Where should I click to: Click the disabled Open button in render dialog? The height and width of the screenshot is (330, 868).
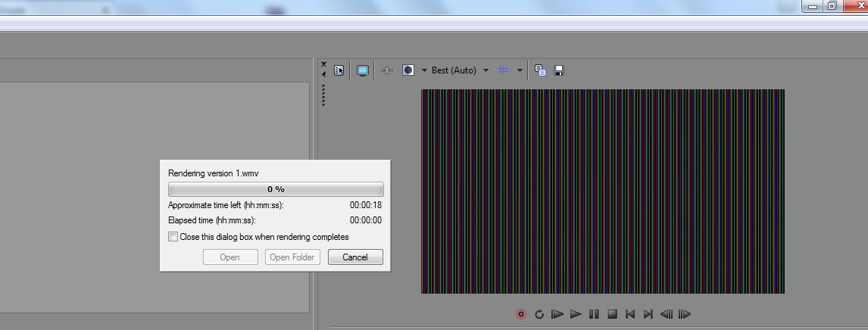click(x=230, y=257)
